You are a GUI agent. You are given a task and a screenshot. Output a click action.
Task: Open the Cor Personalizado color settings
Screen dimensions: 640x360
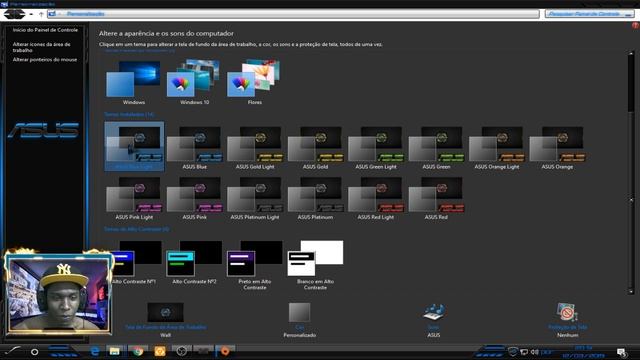[300, 320]
